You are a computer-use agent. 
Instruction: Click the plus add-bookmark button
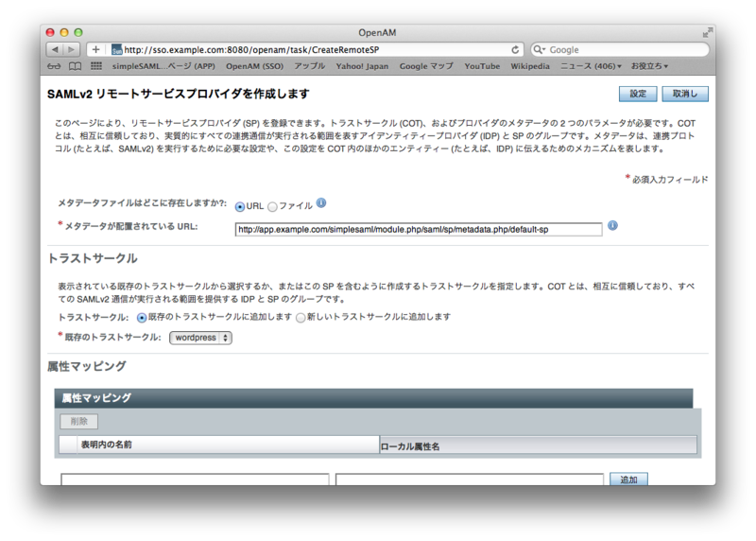[x=95, y=49]
